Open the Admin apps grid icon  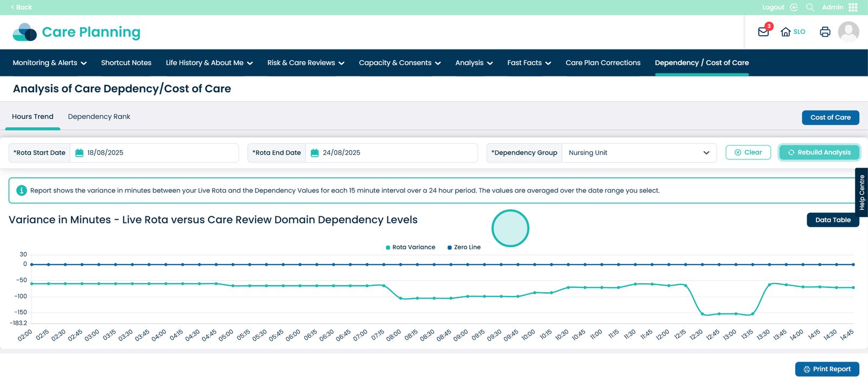tap(853, 7)
